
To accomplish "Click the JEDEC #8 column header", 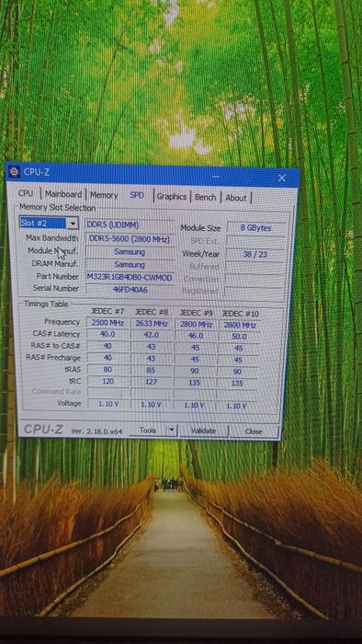I will click(x=152, y=312).
